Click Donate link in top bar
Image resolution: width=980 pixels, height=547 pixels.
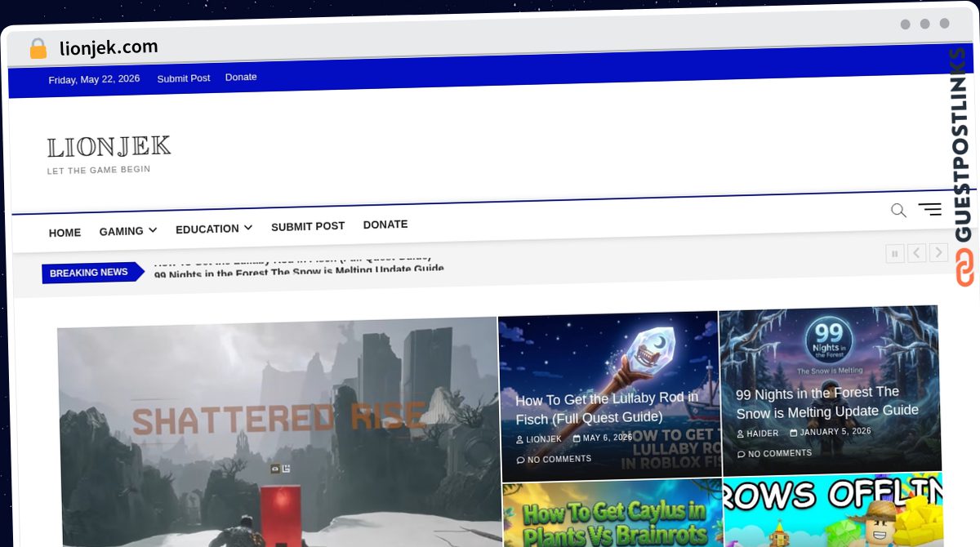pyautogui.click(x=241, y=77)
